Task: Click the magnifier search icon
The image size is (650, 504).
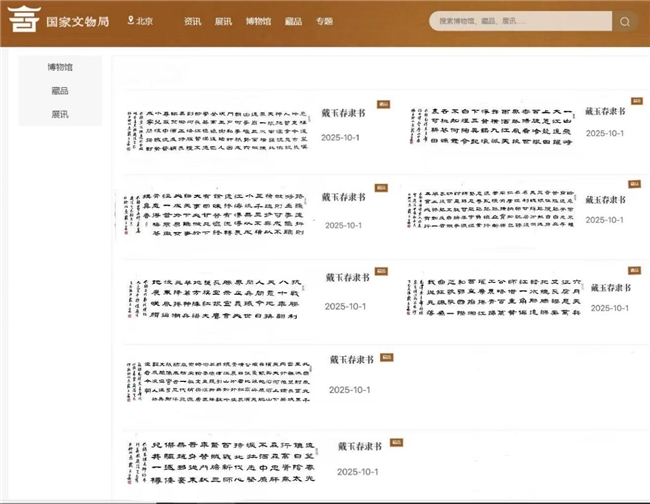Action: 624,21
